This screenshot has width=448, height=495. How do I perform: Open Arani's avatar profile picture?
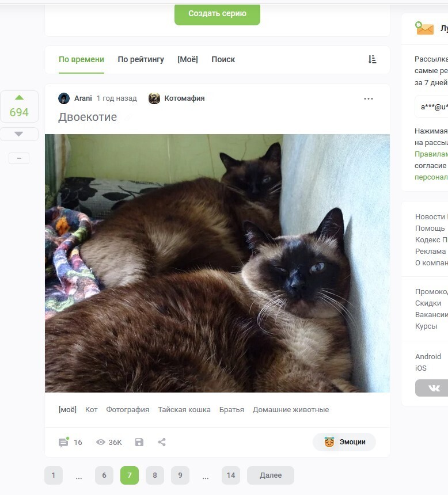coord(64,98)
